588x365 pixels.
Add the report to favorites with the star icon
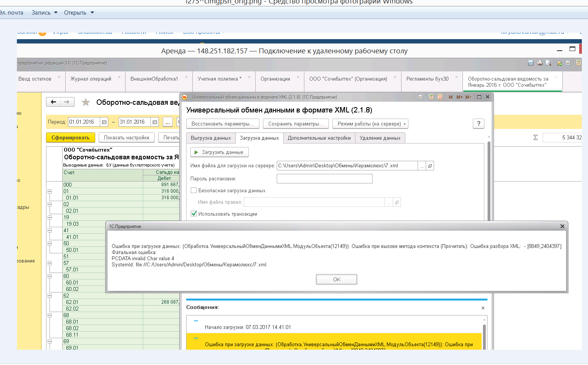pos(86,102)
